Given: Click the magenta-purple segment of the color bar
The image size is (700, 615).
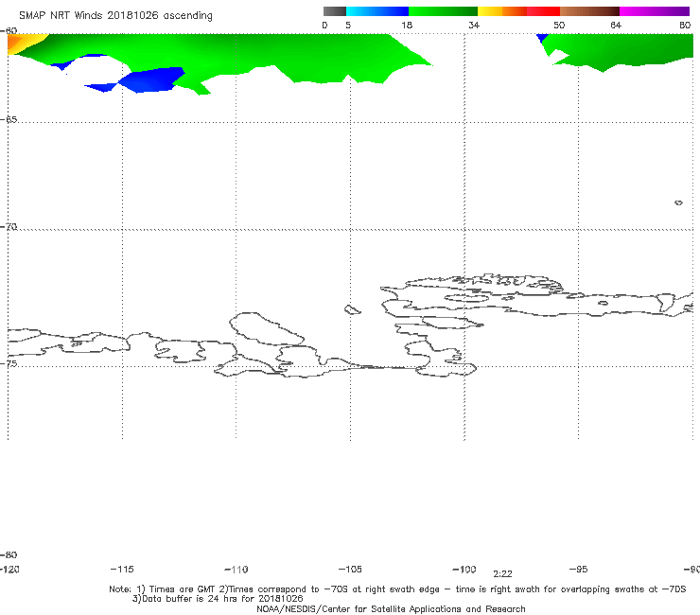Looking at the screenshot, I should pyautogui.click(x=655, y=11).
